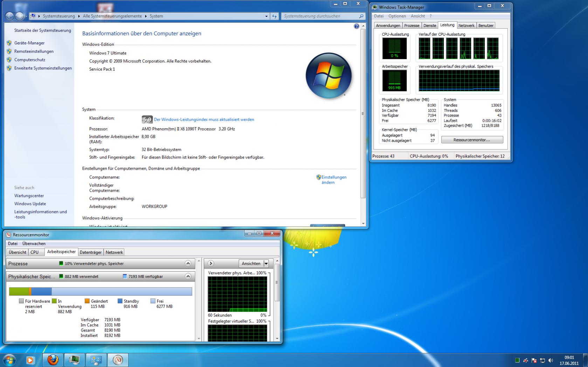Refresh the System control panel address bar

tap(274, 16)
